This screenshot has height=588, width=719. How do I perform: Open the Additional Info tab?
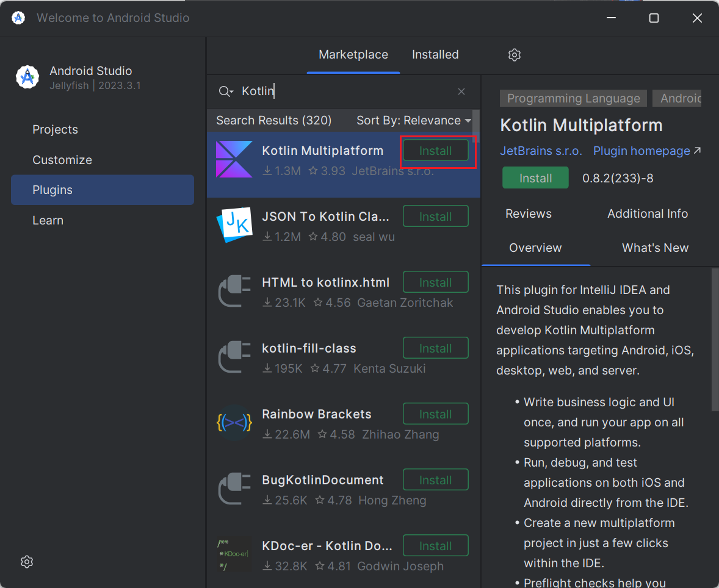648,213
